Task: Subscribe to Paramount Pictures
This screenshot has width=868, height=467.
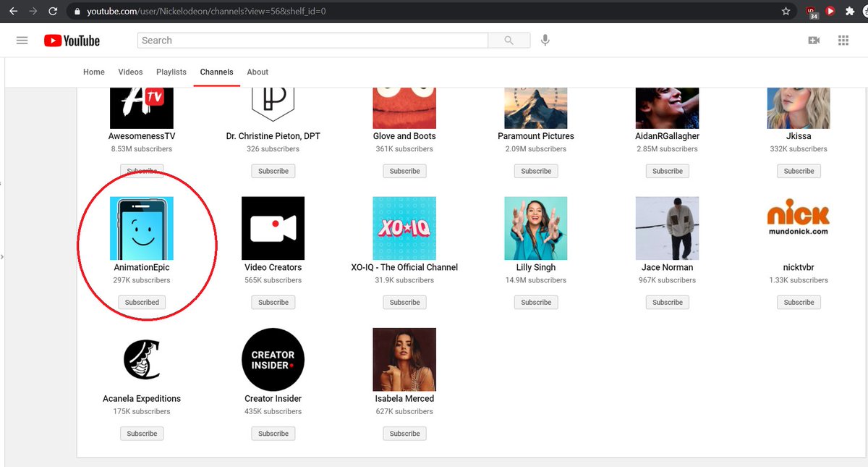Action: [x=536, y=171]
